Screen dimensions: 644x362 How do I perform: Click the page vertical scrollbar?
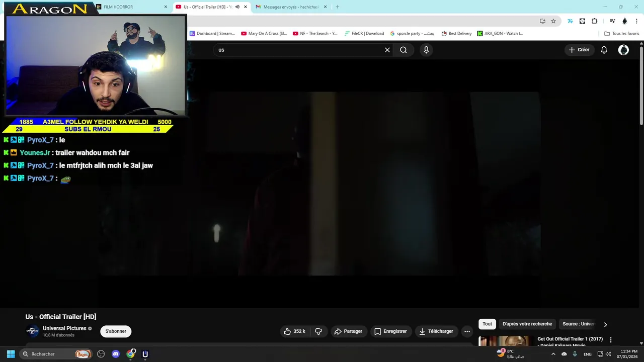[641, 84]
